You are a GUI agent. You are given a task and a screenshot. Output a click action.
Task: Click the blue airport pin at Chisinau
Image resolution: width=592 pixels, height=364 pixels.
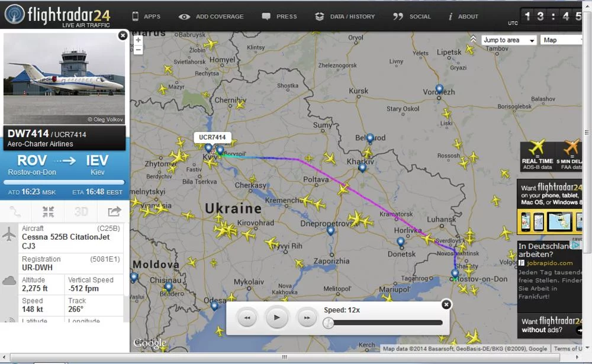tap(168, 287)
